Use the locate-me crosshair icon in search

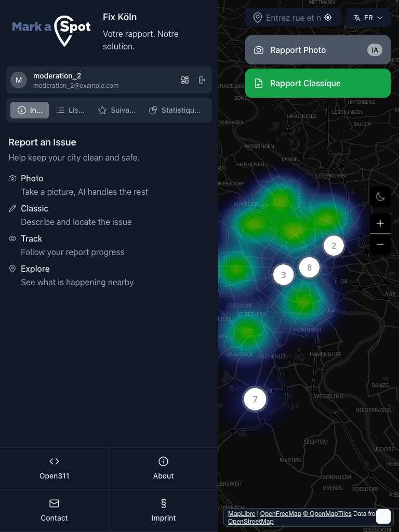[x=328, y=18]
